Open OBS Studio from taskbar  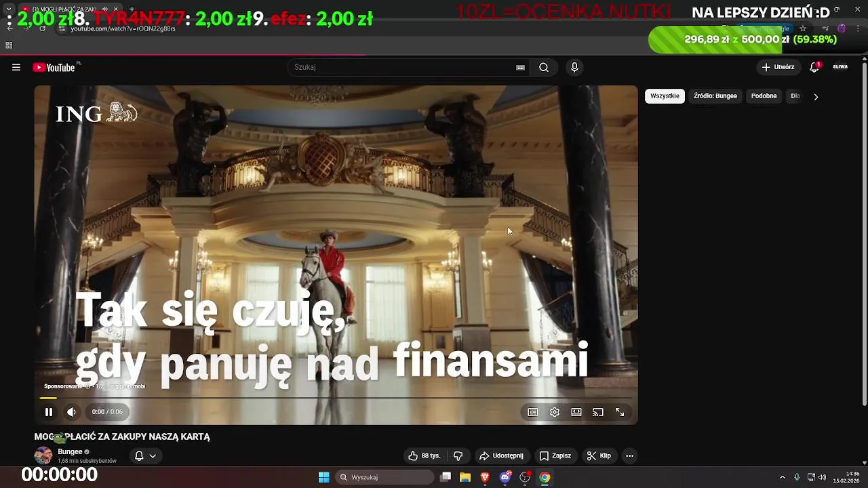coord(525,477)
